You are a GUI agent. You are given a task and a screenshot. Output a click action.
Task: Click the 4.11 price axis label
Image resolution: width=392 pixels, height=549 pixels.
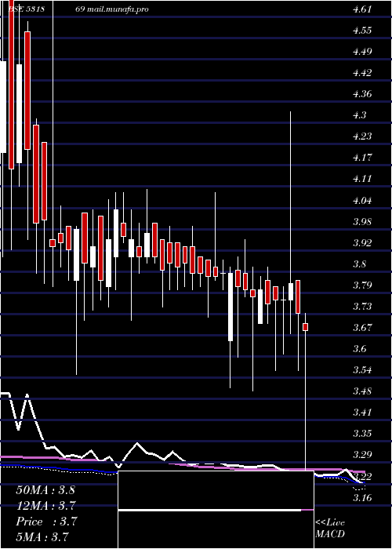362,179
